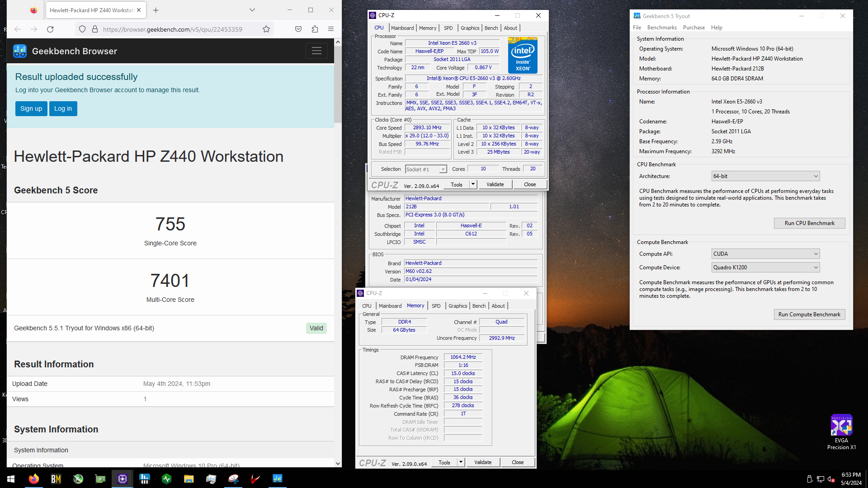
Task: Open a new Firefox tab
Action: [x=156, y=10]
